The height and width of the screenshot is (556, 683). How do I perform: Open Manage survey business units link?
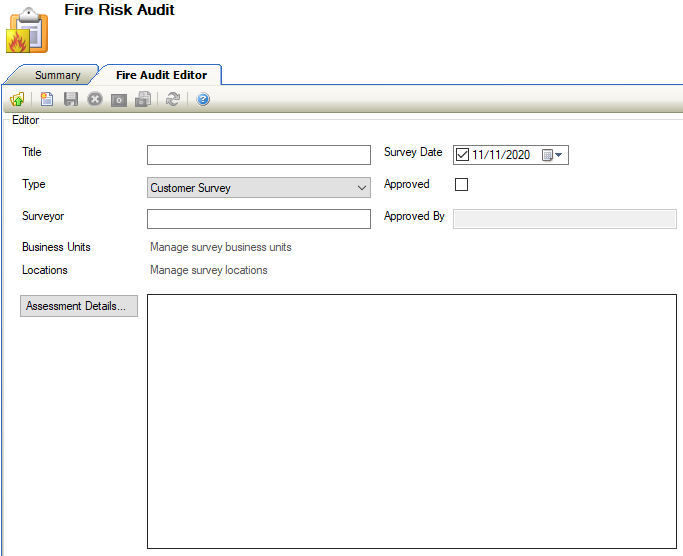coord(221,247)
